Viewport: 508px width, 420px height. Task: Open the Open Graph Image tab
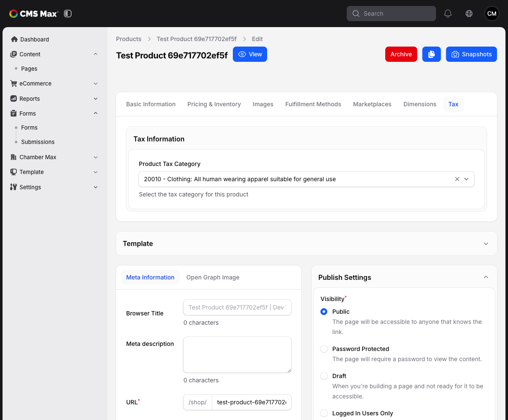click(x=213, y=277)
